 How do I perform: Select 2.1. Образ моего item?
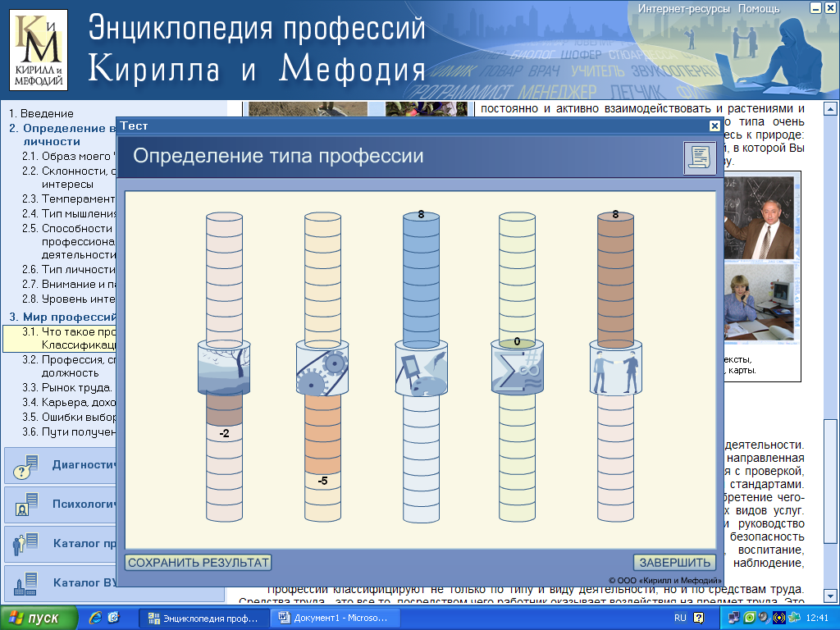coord(69,157)
